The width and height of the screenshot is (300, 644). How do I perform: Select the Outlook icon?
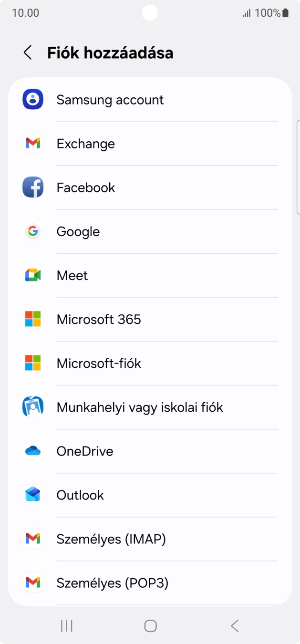[32, 495]
